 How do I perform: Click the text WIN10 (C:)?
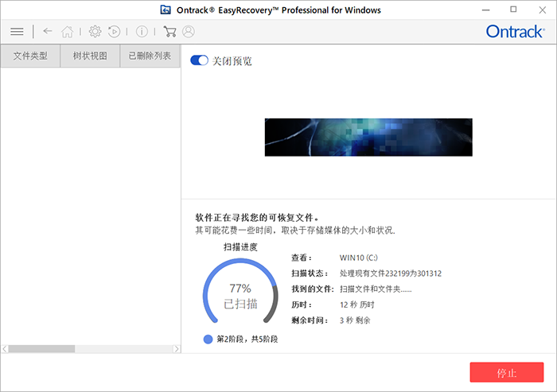point(358,258)
